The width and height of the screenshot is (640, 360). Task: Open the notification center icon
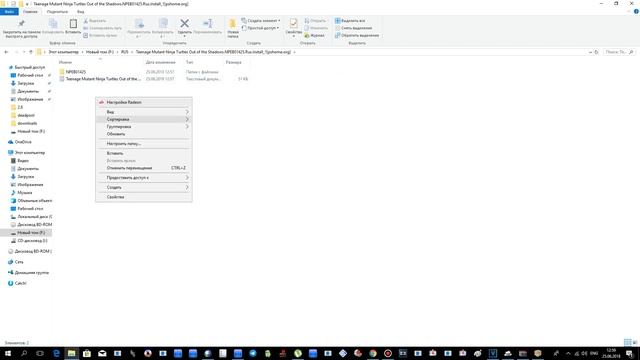[630, 353]
